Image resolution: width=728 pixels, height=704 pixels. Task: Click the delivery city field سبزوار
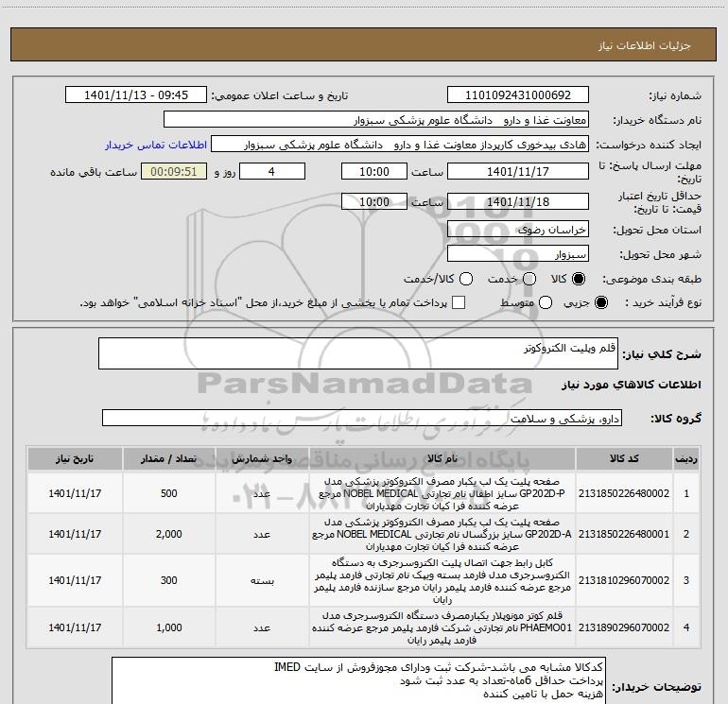pyautogui.click(x=518, y=254)
